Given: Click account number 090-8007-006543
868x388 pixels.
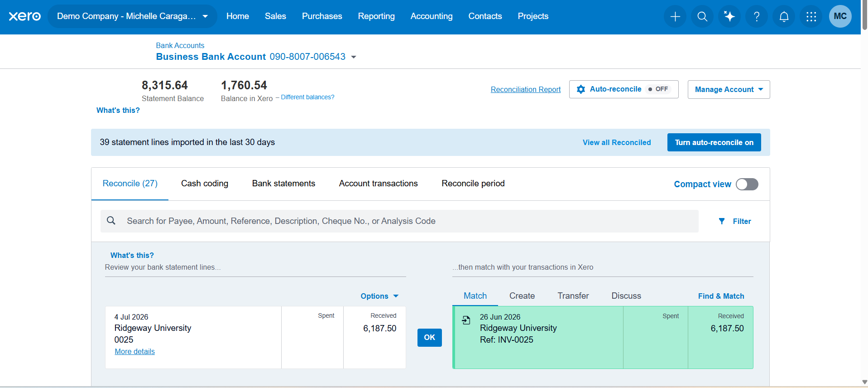Looking at the screenshot, I should [x=307, y=57].
